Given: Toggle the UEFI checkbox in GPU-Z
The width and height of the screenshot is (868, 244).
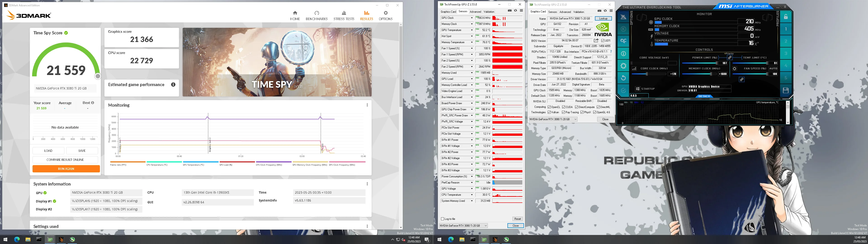Looking at the screenshot, I should click(x=603, y=41).
